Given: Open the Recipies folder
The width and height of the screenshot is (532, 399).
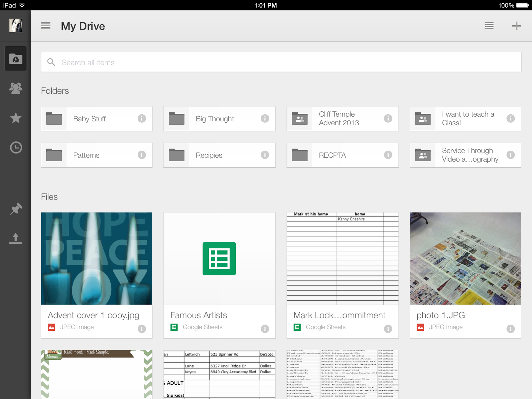Looking at the screenshot, I should [219, 155].
